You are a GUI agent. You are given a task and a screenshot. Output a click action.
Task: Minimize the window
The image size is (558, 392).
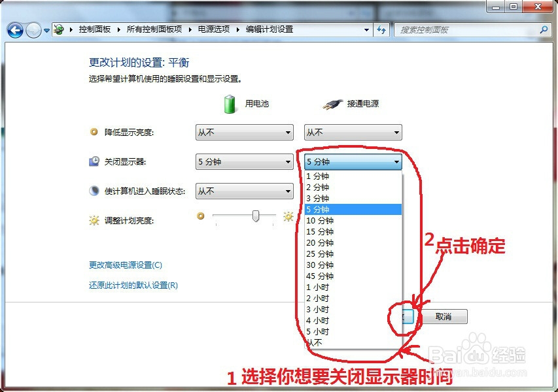[496, 6]
